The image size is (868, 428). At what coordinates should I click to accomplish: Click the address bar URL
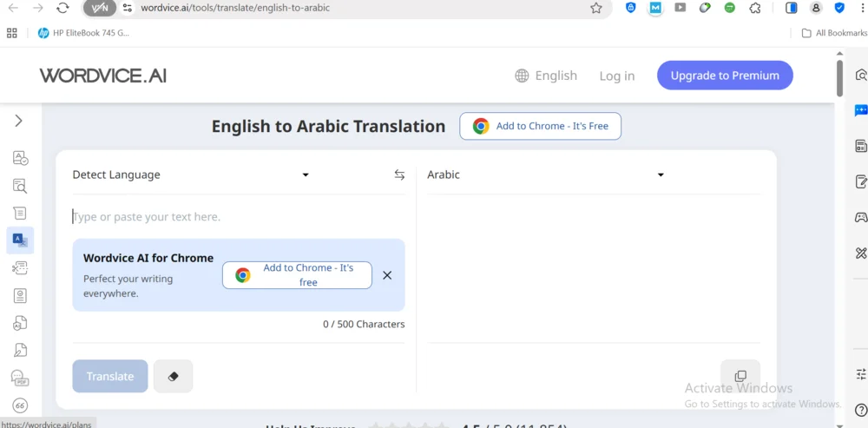235,8
